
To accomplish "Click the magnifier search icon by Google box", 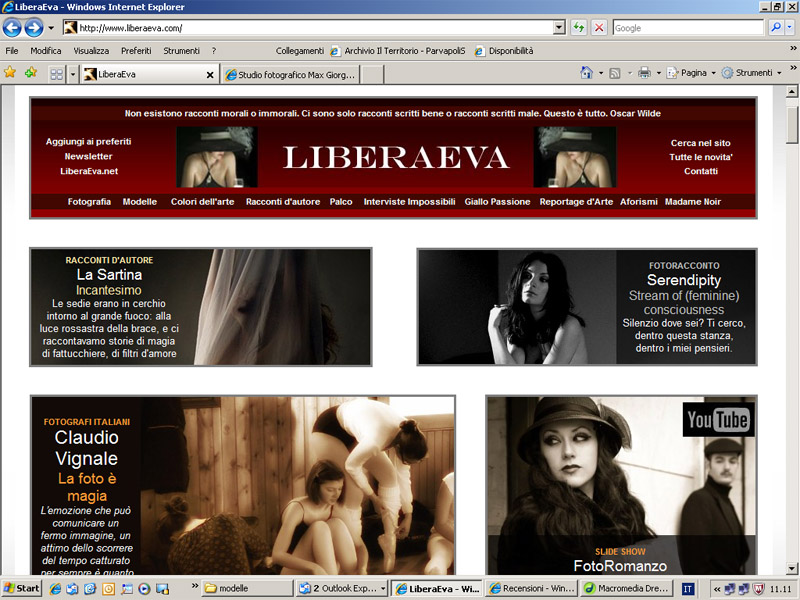I will pos(776,28).
